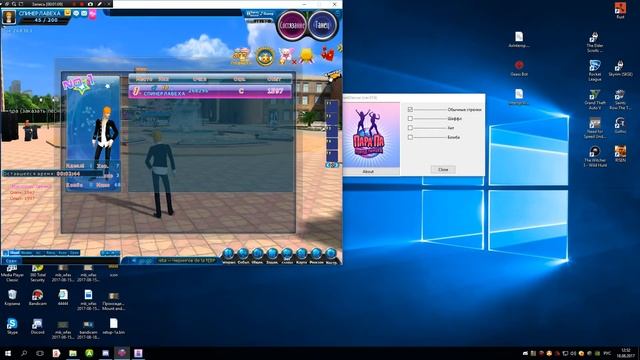
Task: Open The Elder Scrolls desktop shortcut
Action: point(595,42)
